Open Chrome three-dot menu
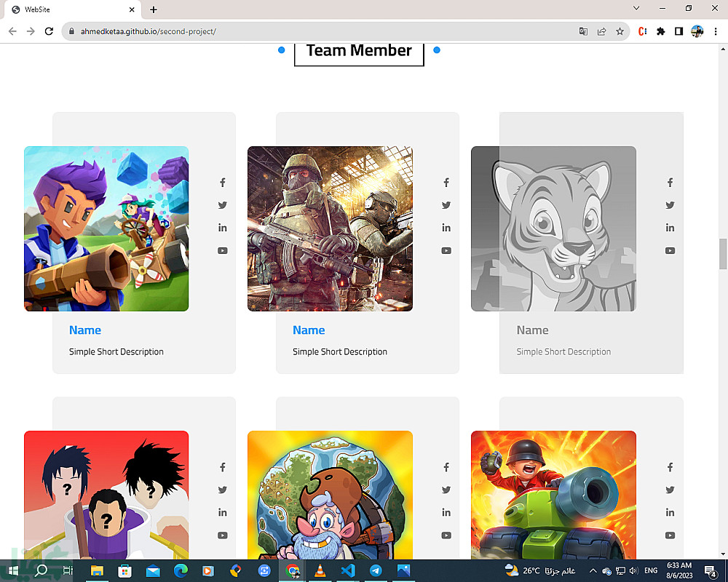728x582 pixels. (716, 31)
